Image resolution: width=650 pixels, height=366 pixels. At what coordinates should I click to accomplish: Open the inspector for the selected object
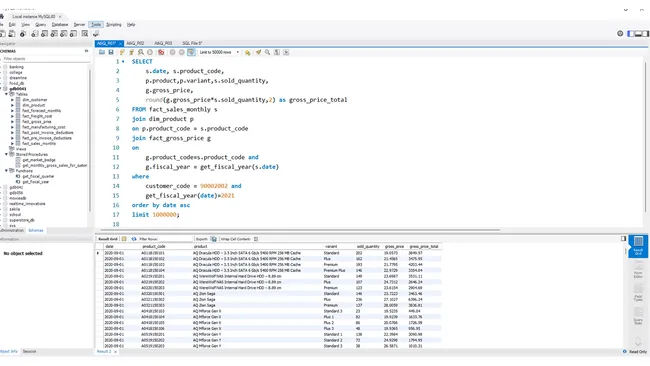[x=23, y=34]
